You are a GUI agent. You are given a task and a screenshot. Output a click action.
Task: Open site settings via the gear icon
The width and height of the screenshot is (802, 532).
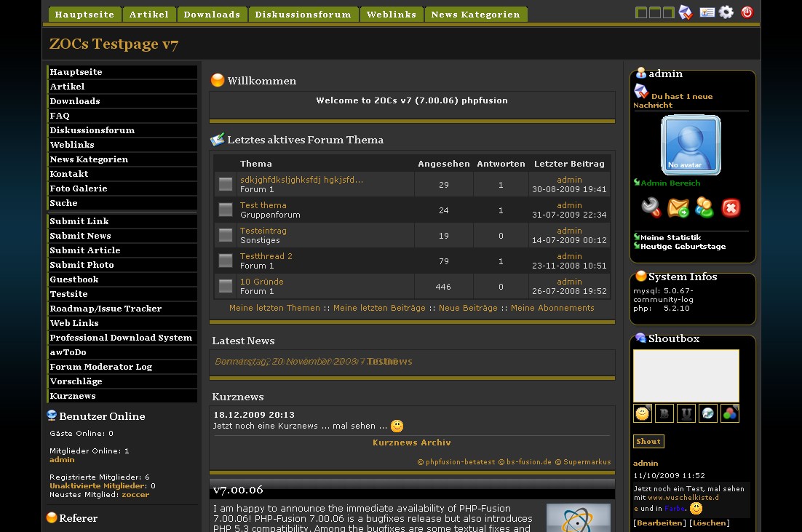[x=726, y=12]
